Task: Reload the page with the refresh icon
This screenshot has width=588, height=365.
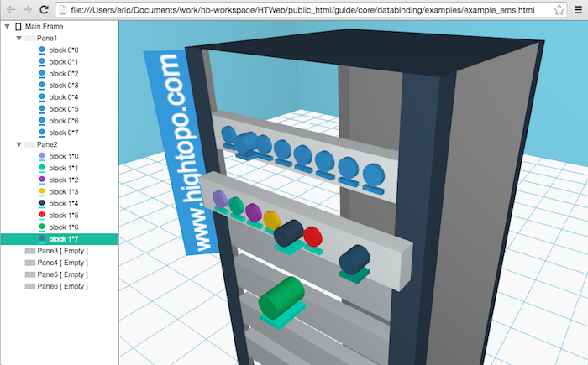Action: (x=44, y=10)
